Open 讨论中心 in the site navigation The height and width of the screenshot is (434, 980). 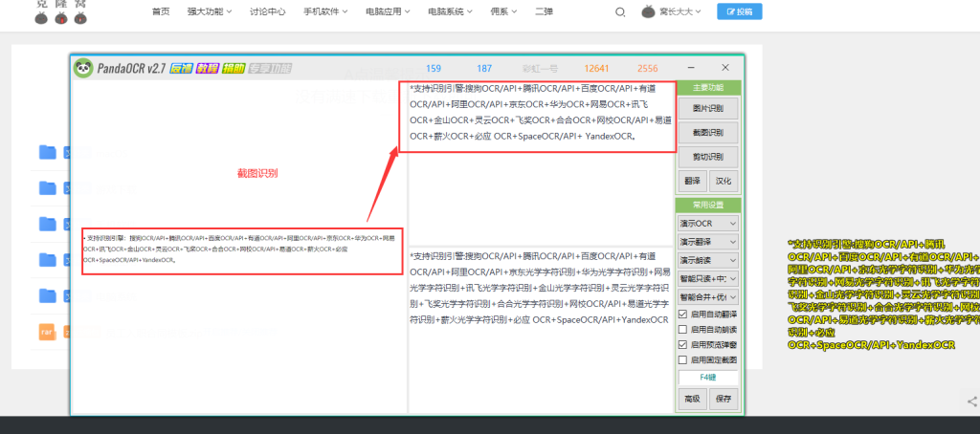(268, 11)
